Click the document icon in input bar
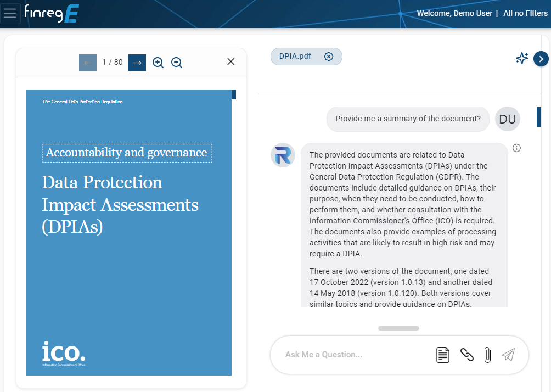 [443, 355]
